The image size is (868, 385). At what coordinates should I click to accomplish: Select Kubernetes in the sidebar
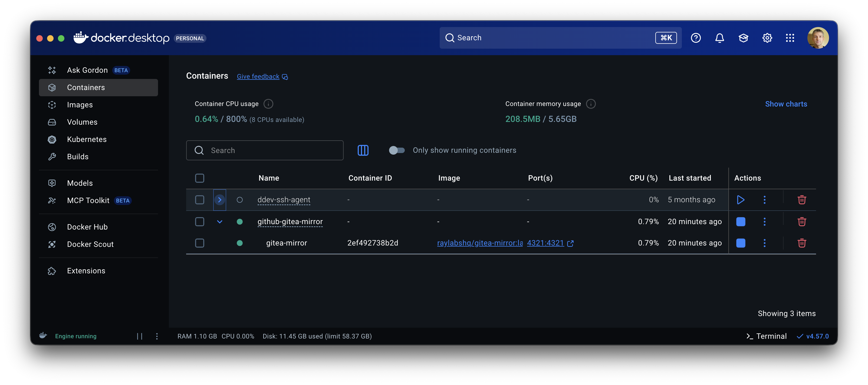point(87,139)
